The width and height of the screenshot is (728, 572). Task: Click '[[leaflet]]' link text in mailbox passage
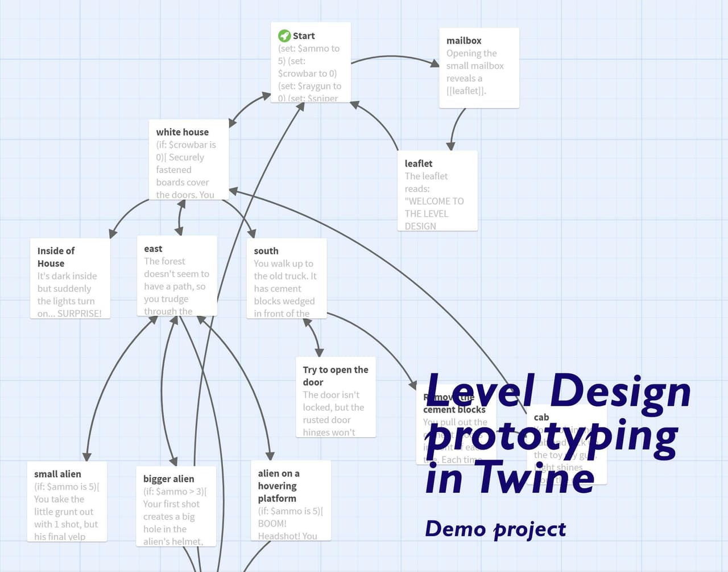(466, 91)
